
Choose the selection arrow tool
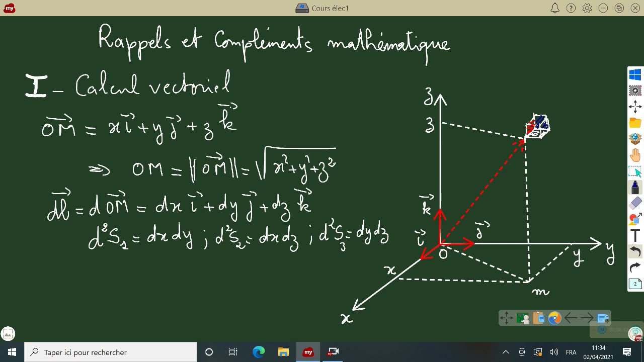[635, 171]
